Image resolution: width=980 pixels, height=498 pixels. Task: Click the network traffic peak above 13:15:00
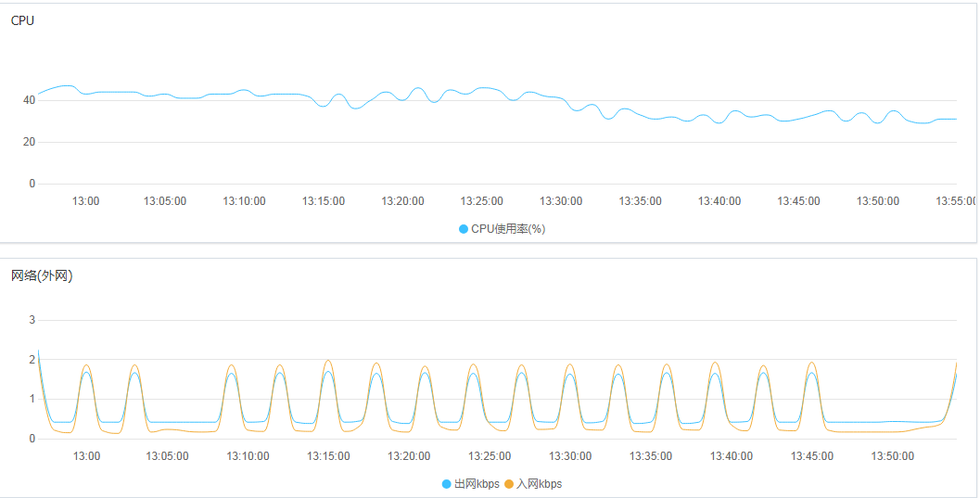click(x=328, y=362)
